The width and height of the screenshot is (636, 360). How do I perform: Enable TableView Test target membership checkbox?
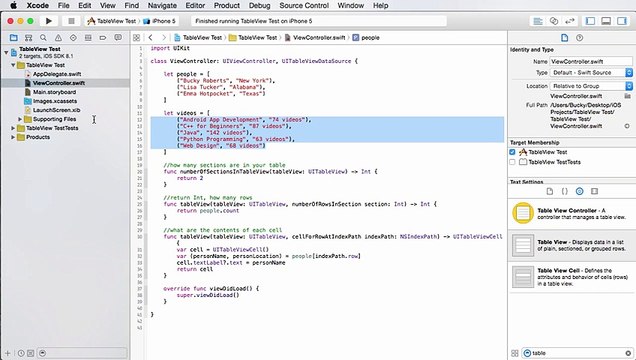click(x=512, y=152)
